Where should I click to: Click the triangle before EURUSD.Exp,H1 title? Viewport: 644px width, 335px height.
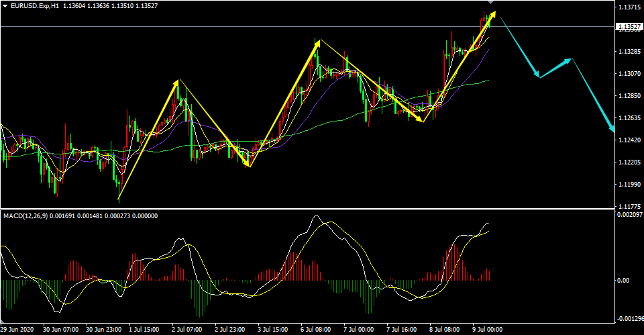point(5,6)
